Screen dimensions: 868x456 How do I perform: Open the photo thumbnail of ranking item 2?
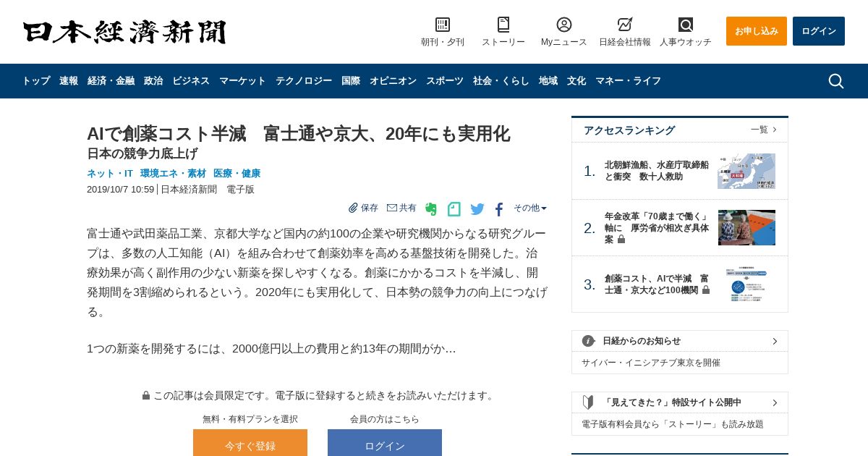coord(746,227)
